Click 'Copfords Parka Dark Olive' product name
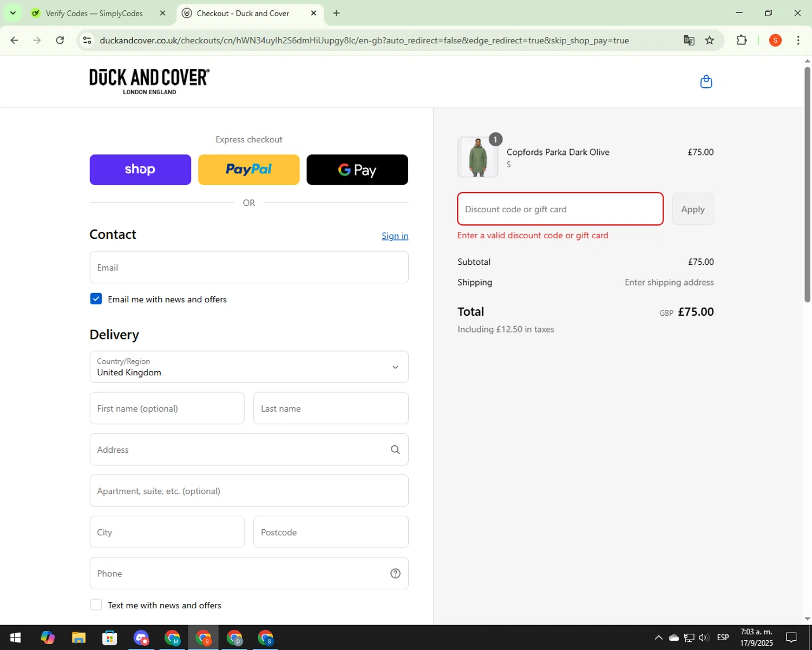Viewport: 812px width, 650px height. click(558, 152)
